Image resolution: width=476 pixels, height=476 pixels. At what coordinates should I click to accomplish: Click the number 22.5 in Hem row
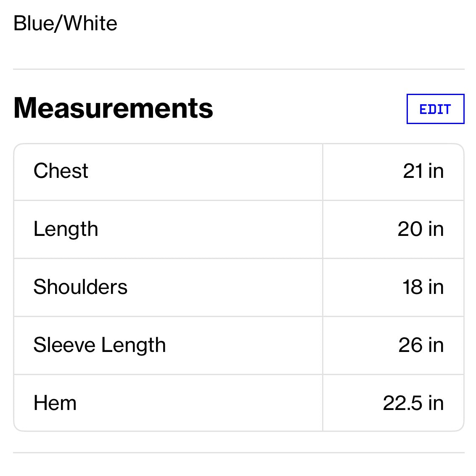402,403
